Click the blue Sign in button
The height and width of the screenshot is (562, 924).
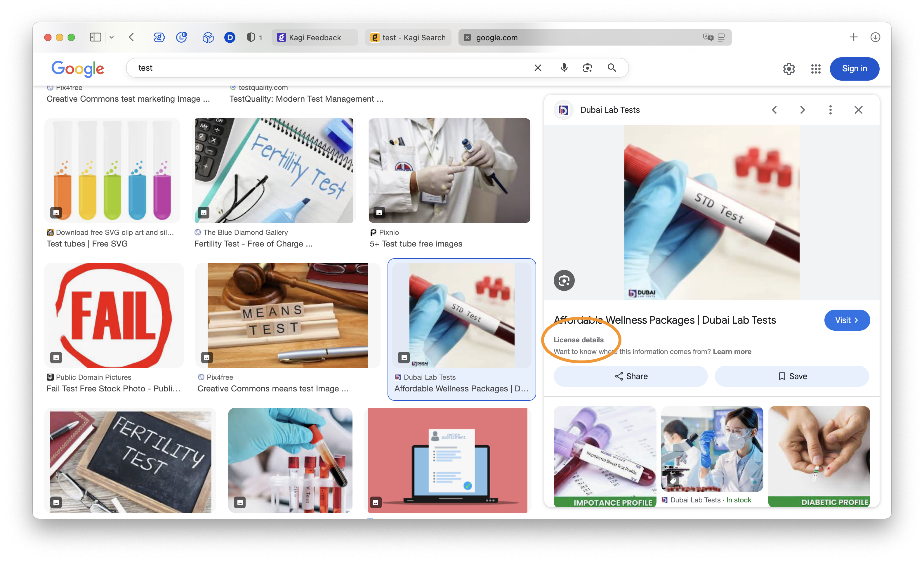pyautogui.click(x=854, y=69)
